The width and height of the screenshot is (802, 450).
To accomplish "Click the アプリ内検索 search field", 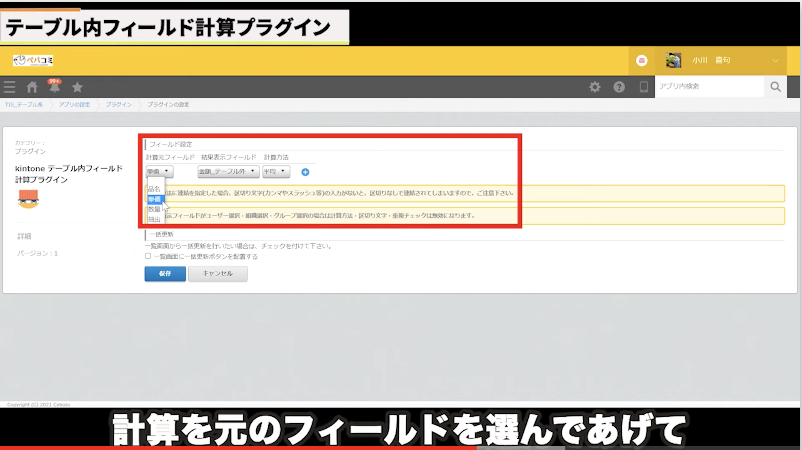I will coord(709,87).
